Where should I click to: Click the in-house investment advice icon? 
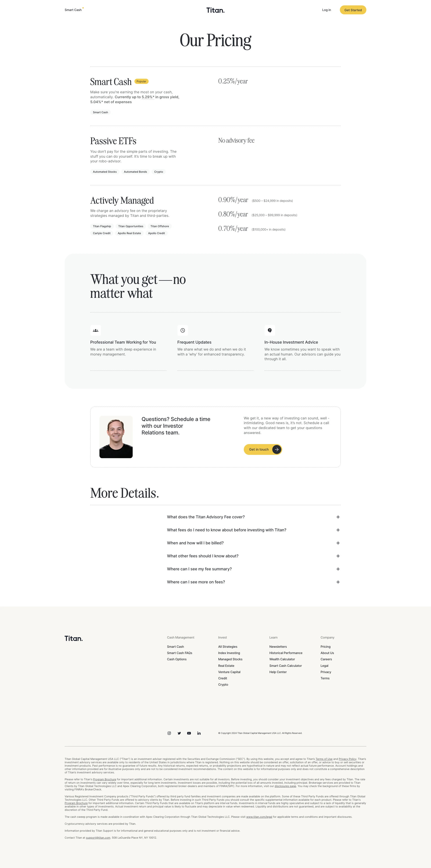click(x=270, y=330)
